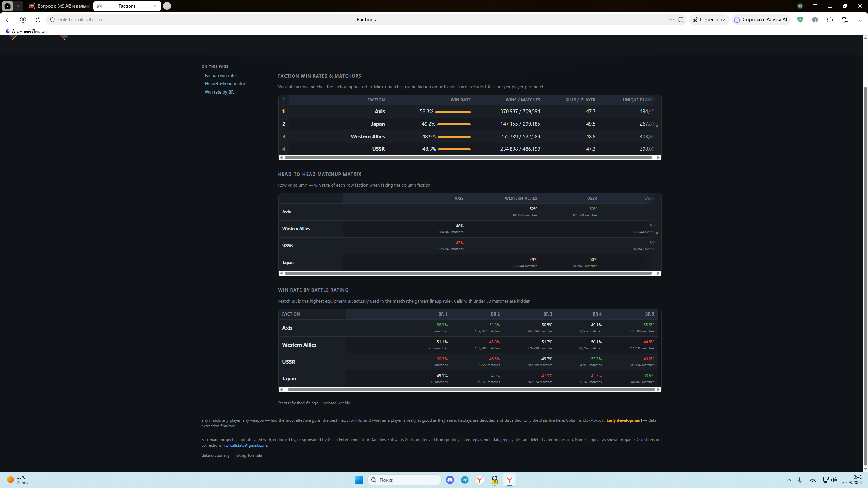Reload the page with the refresh icon
The width and height of the screenshot is (868, 488).
click(38, 20)
